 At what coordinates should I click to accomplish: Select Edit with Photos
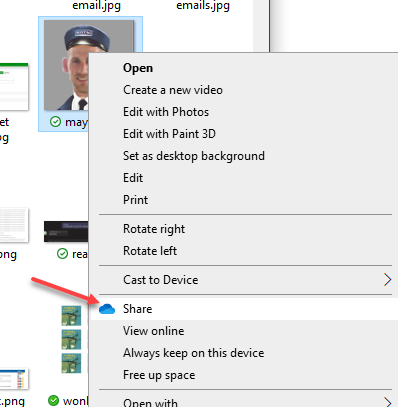click(x=166, y=112)
